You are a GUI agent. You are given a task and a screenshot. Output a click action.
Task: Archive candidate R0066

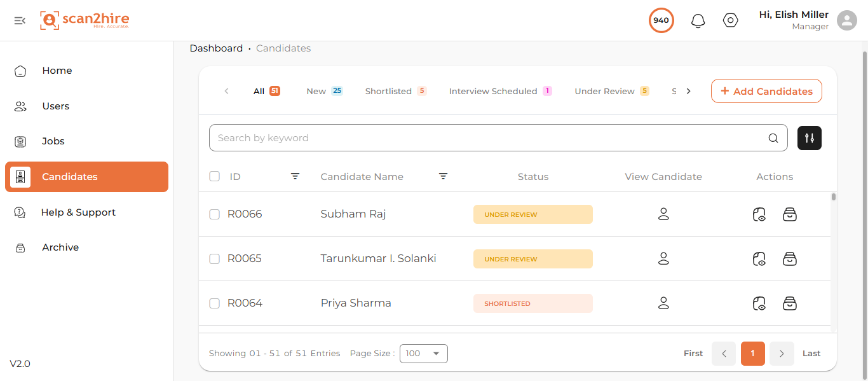pyautogui.click(x=790, y=214)
